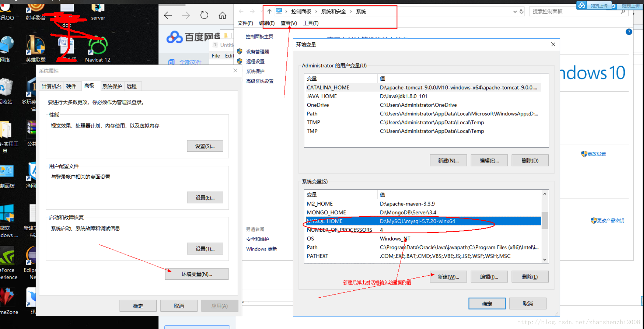Click the blue help question icon
644x329 pixels.
(x=629, y=32)
